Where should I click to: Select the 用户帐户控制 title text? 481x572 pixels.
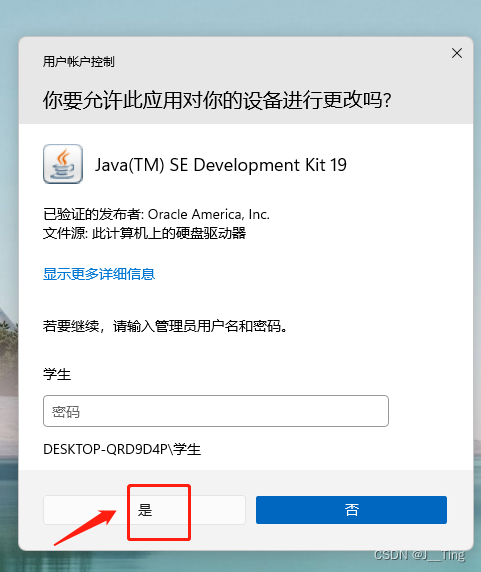78,62
